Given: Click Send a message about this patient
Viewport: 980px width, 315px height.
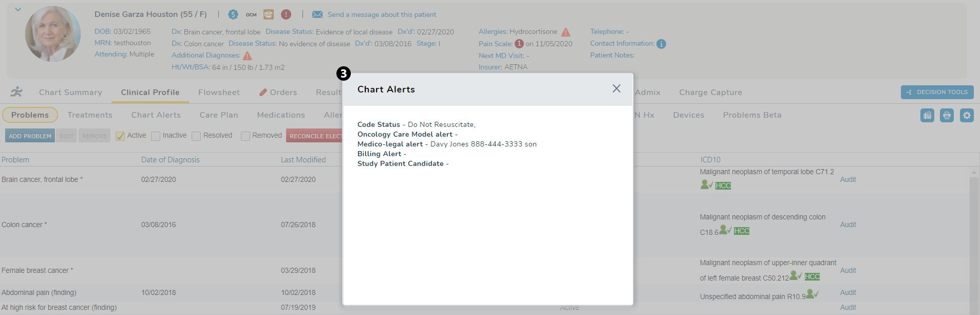Looking at the screenshot, I should point(382,14).
